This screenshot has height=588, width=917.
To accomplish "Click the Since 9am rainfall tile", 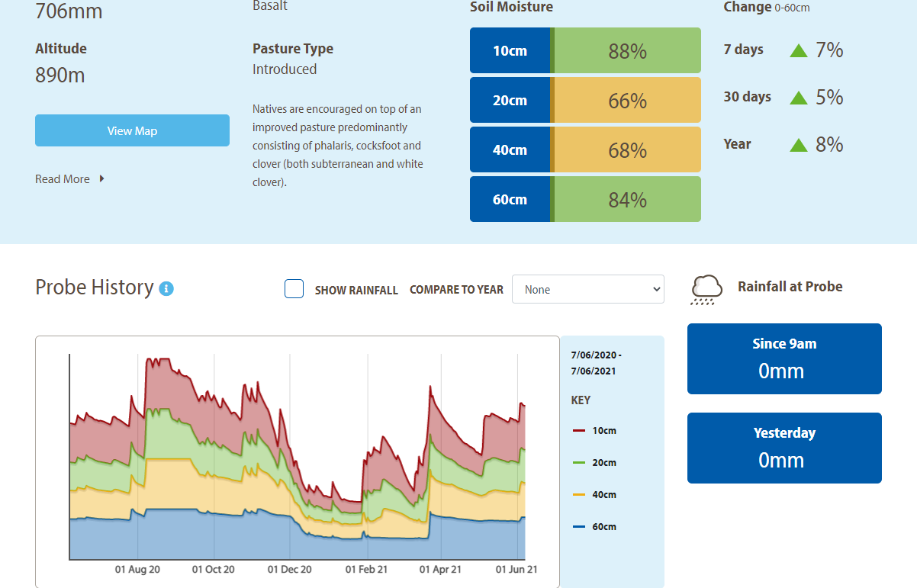I will point(784,359).
